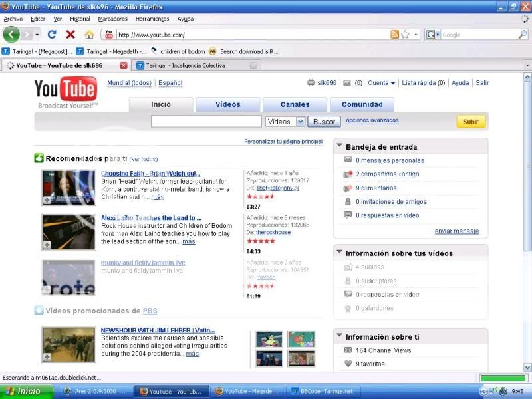
Task: Click the Buscar button
Action: [x=324, y=122]
